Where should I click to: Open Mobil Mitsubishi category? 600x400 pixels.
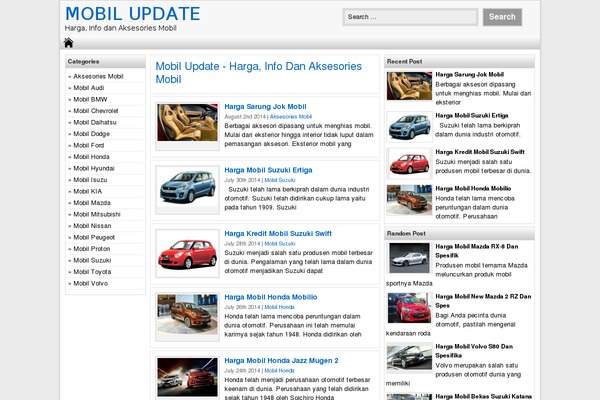click(x=96, y=214)
